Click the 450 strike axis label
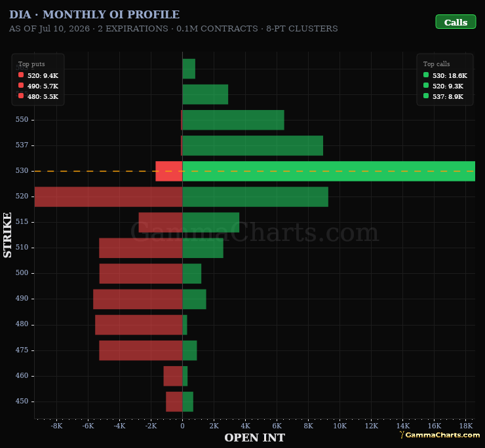 click(22, 401)
